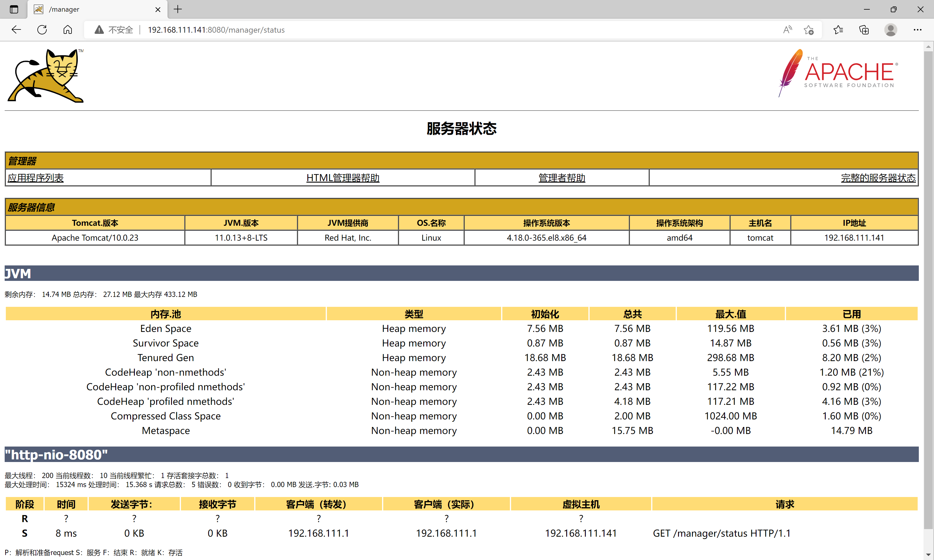The width and height of the screenshot is (934, 560).
Task: Click the 服务器状态 page title
Action: [x=461, y=129]
